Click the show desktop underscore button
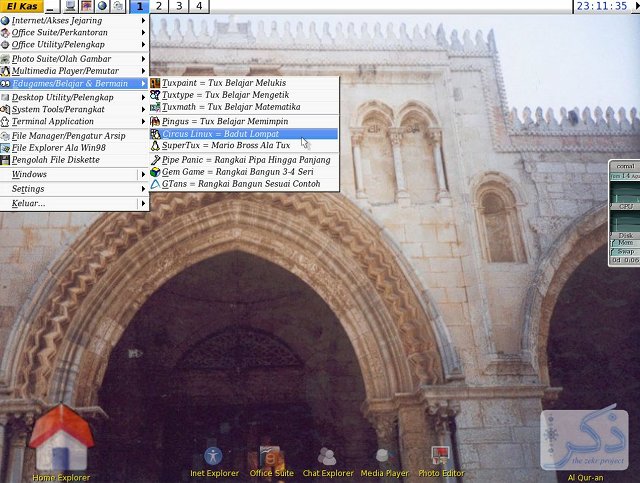Viewport: 640px width, 483px height. pos(51,7)
